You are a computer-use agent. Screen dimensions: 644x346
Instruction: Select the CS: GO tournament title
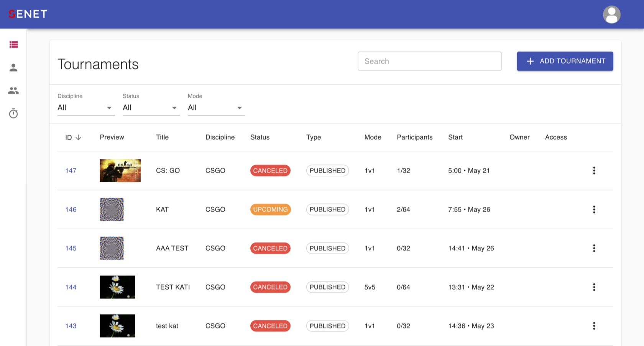tap(168, 171)
